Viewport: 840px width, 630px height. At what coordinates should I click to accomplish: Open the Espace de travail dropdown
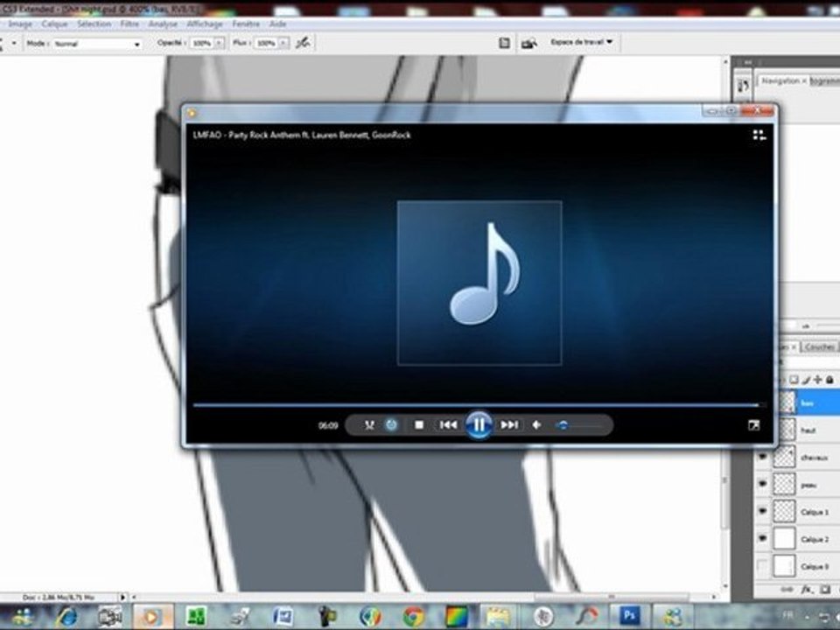(581, 42)
